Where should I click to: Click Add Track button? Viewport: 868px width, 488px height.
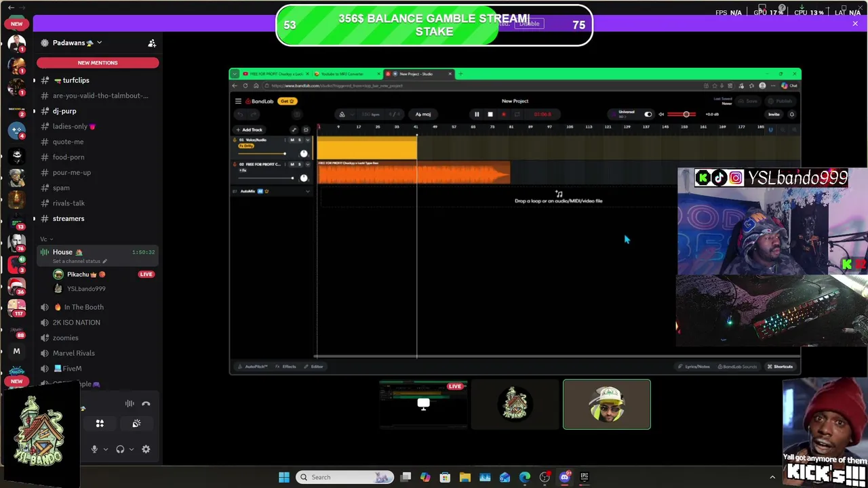click(249, 129)
